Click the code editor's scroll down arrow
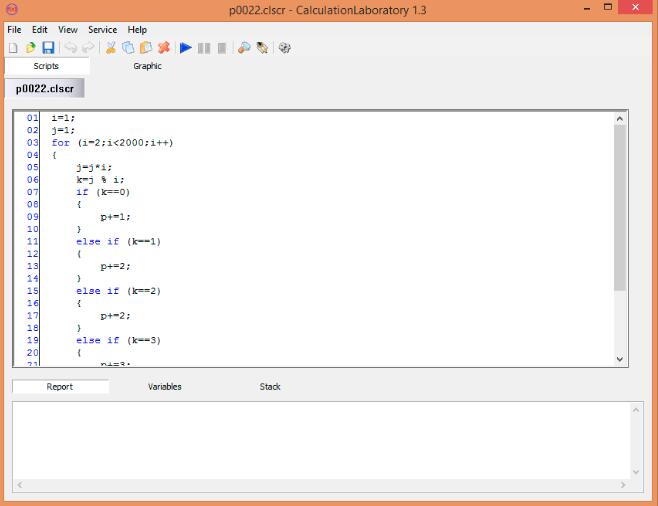The height and width of the screenshot is (506, 658). point(620,359)
